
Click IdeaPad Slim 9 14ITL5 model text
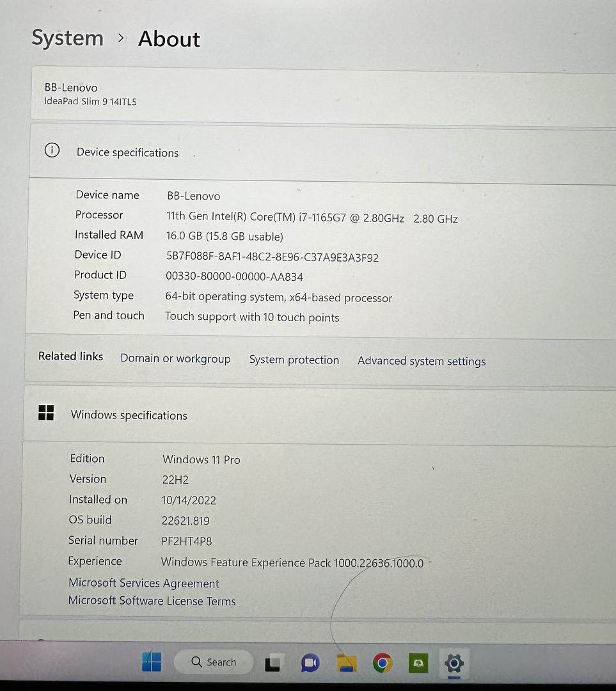(90, 101)
